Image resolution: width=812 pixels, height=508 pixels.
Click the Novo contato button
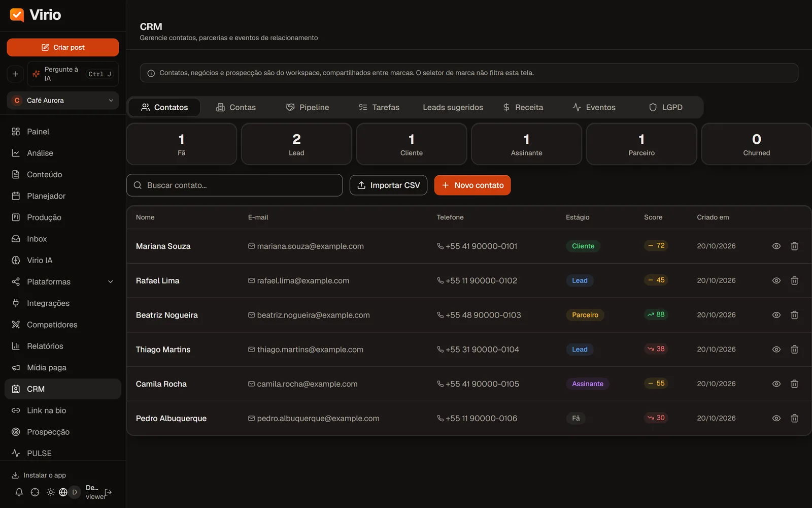coord(472,185)
